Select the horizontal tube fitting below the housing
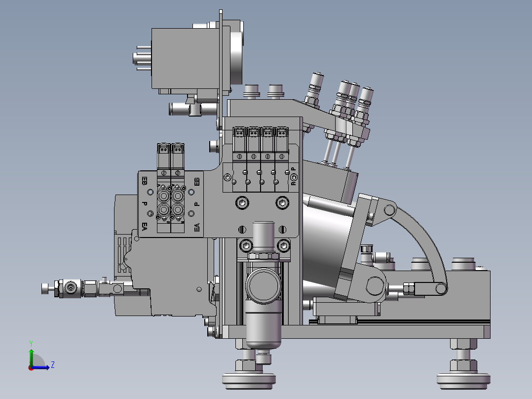 [x=193, y=109]
